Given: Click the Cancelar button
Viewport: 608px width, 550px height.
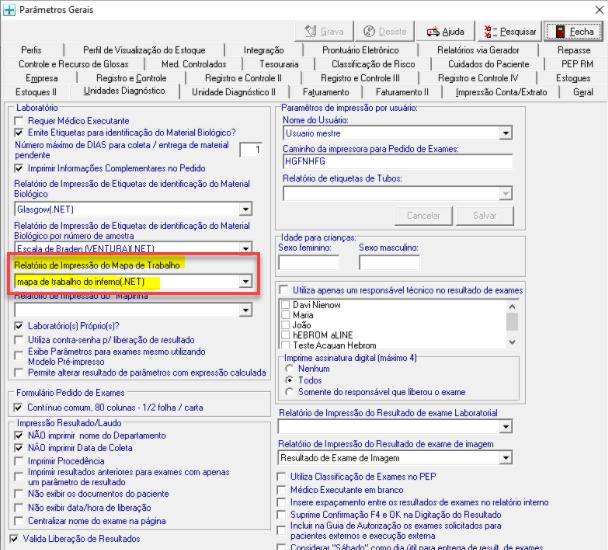Looking at the screenshot, I should [423, 216].
